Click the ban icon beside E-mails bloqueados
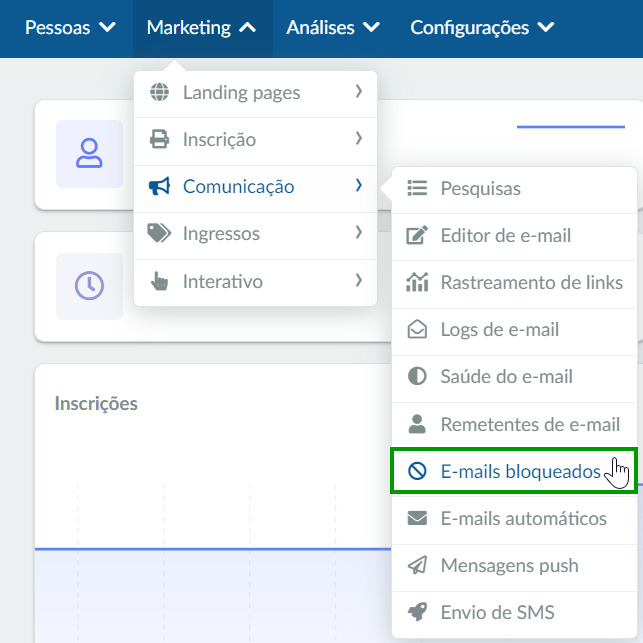Image resolution: width=643 pixels, height=643 pixels. coord(417,471)
